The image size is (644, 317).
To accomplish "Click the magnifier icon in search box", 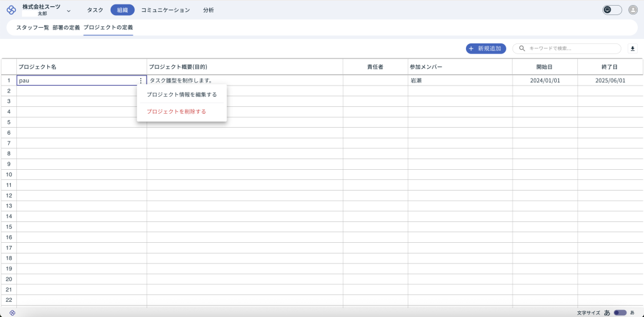I will tap(522, 48).
